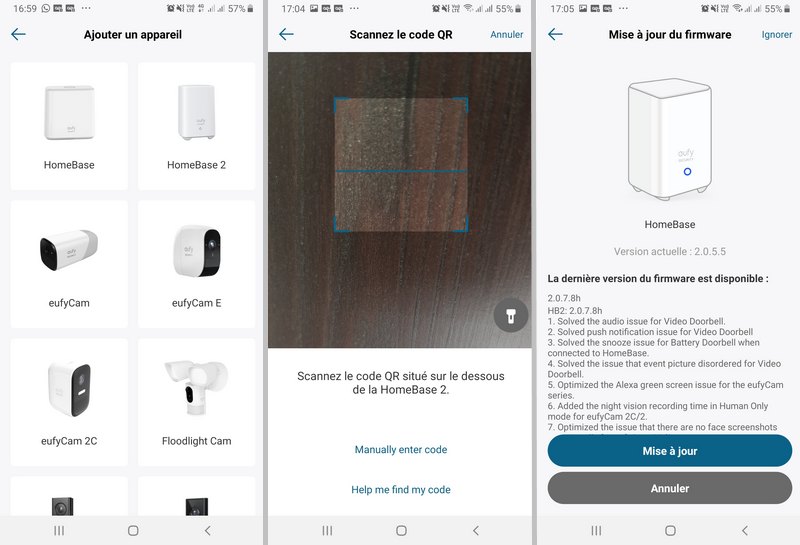
Task: Tap Ignorer on firmware update screen
Action: 777,35
